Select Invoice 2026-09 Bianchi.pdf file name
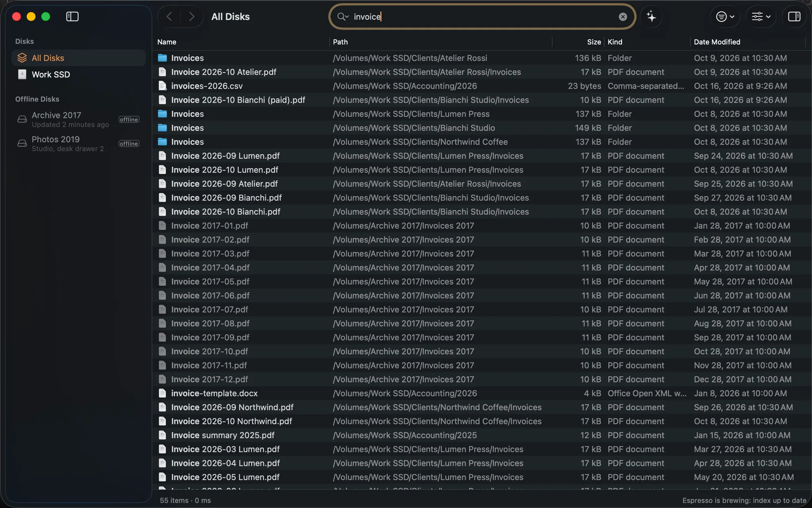This screenshot has width=812, height=508. pyautogui.click(x=226, y=198)
